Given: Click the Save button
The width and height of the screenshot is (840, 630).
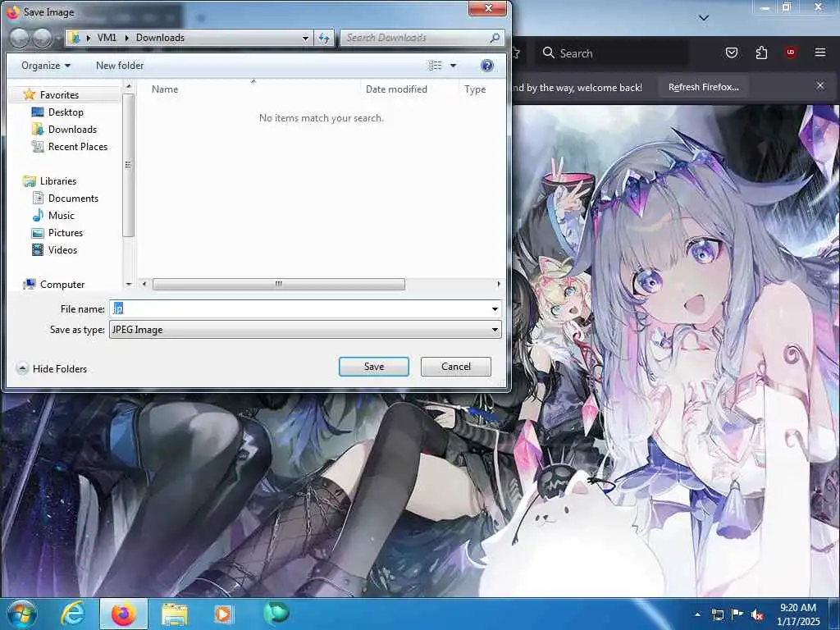Looking at the screenshot, I should tap(374, 367).
